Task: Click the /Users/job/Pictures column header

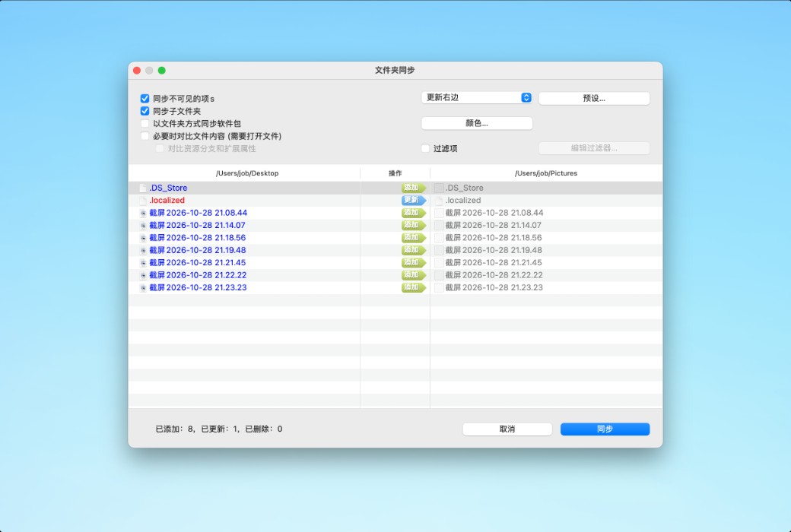Action: tap(546, 173)
